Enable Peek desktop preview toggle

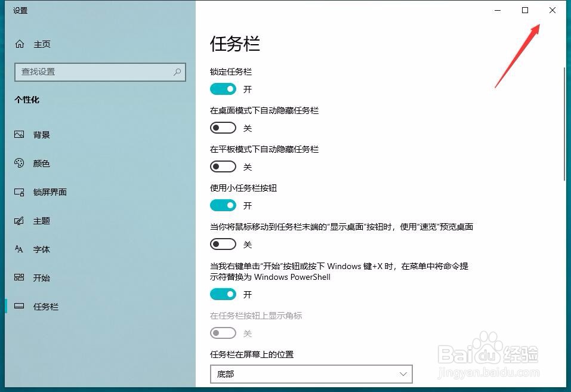pos(223,243)
